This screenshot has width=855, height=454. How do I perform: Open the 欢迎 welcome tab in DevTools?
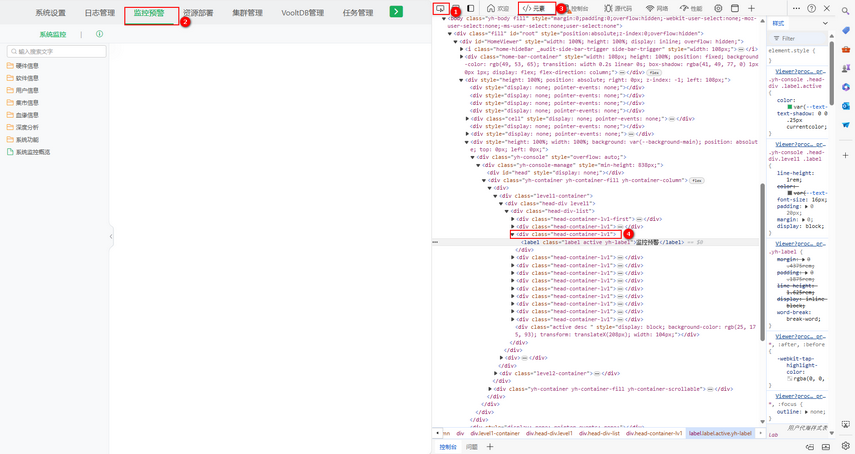(x=498, y=8)
